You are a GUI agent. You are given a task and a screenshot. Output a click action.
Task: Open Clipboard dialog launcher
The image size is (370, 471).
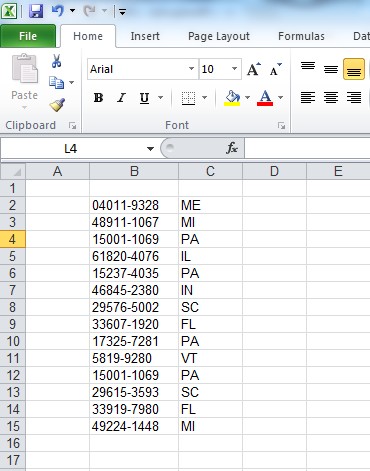72,126
